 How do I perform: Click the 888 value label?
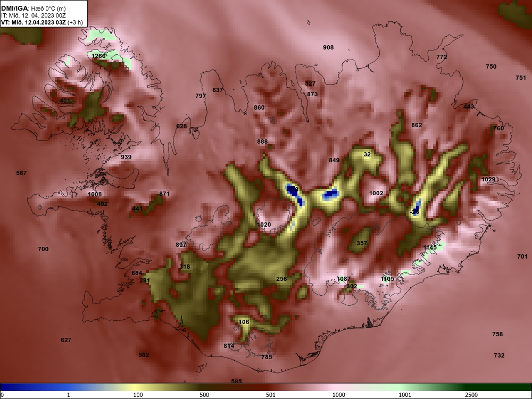262,142
